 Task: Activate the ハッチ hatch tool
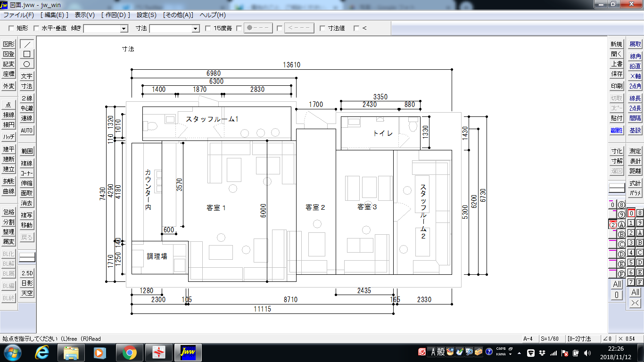[8, 137]
